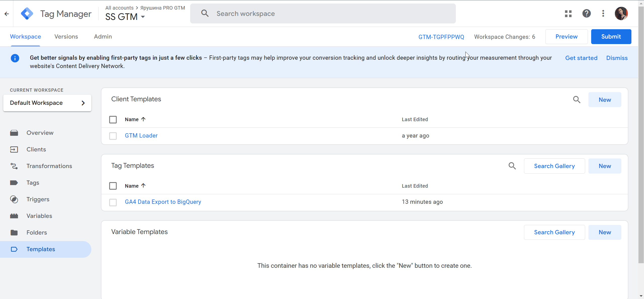This screenshot has height=299, width=644.
Task: Click the Triggers sidebar icon
Action: coord(14,199)
